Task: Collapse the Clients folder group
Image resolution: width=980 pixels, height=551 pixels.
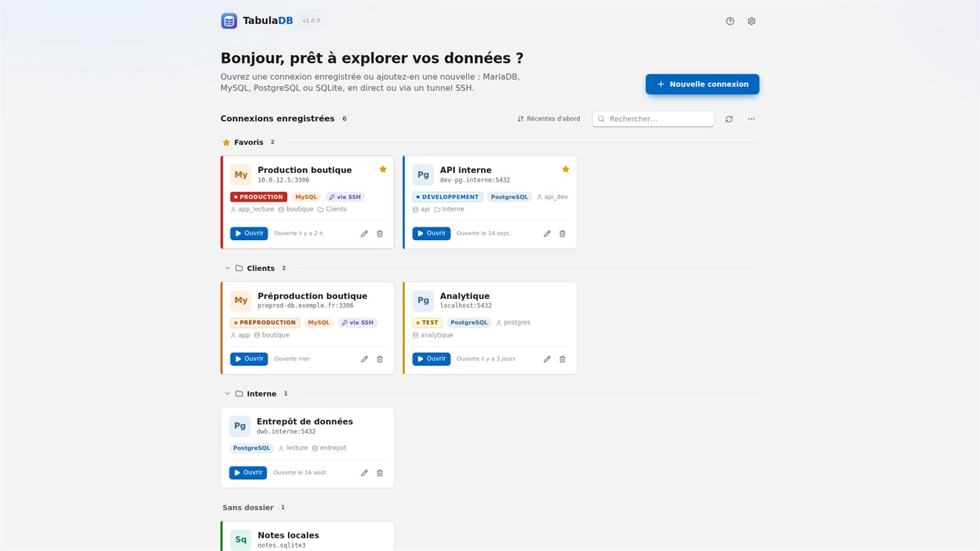Action: [x=227, y=268]
